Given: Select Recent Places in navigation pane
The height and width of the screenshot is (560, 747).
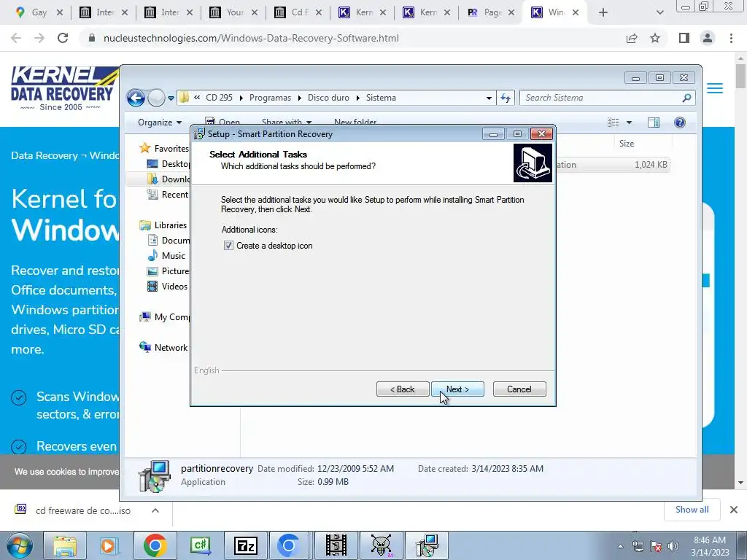Looking at the screenshot, I should (169, 194).
